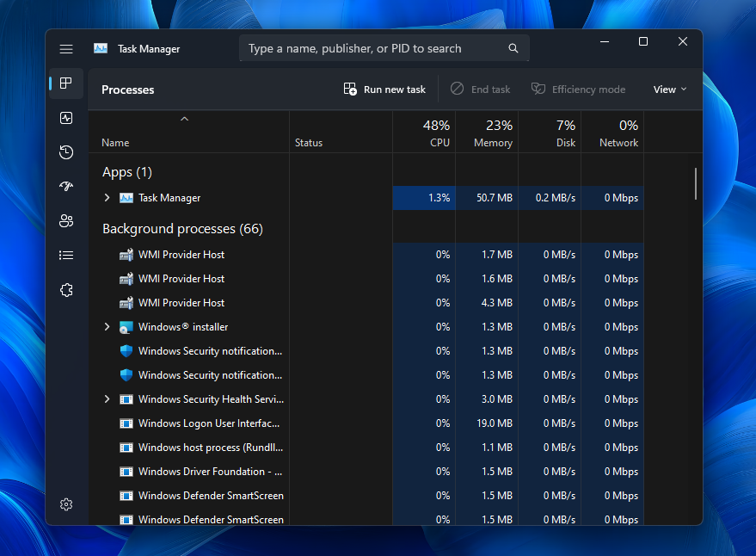Open the View dropdown menu
756x556 pixels.
[670, 90]
